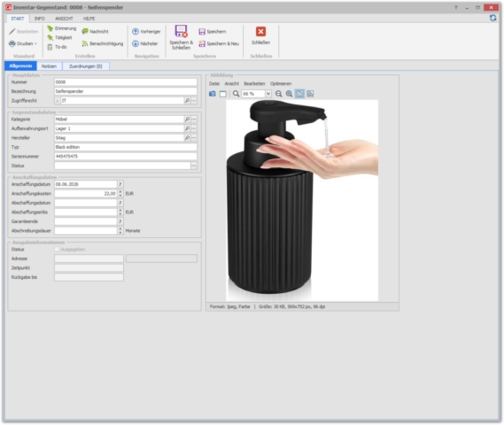Open Hersteller ellipsis button
This screenshot has width=504, height=425.
tap(194, 138)
